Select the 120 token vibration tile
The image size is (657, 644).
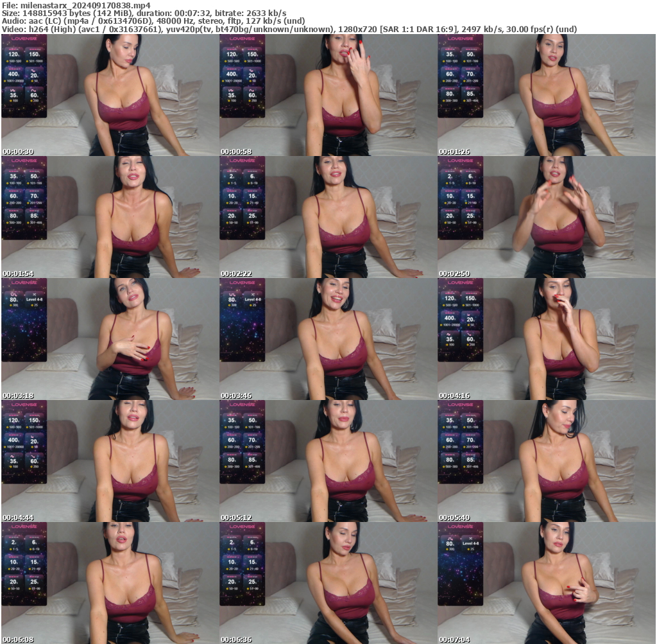point(13,55)
